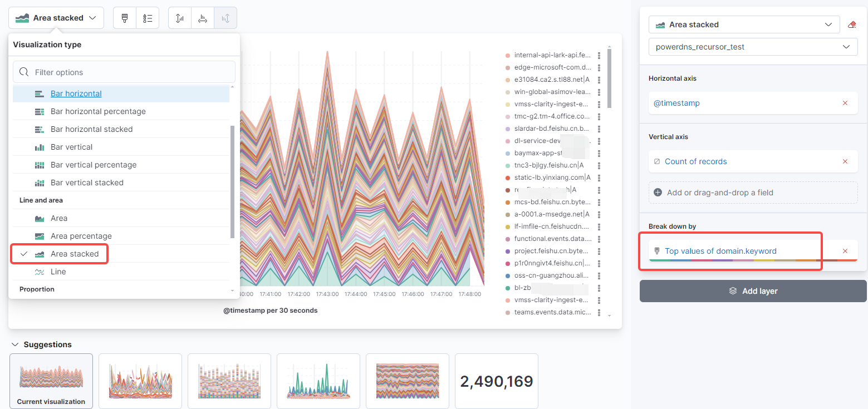Screen dimensions: 868x409
Task: Click legend entry mcs-bd.feishu.cn.byte...
Action: [x=552, y=202]
